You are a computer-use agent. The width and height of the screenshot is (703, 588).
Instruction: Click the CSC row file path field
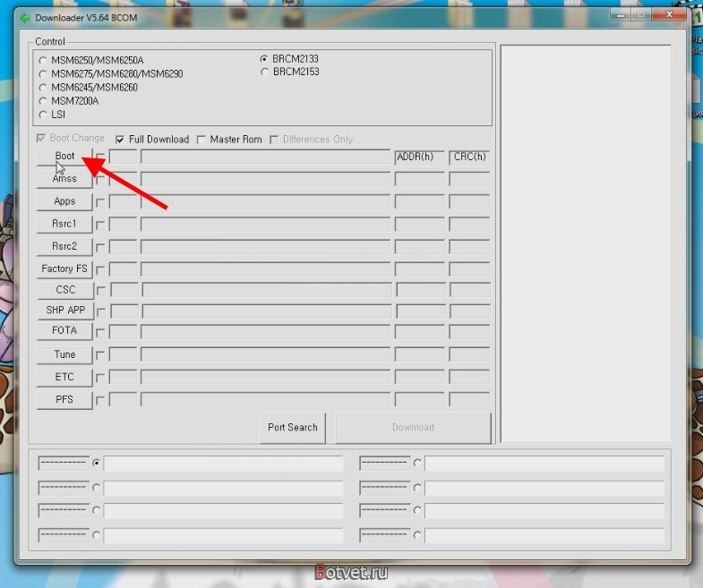tap(267, 290)
